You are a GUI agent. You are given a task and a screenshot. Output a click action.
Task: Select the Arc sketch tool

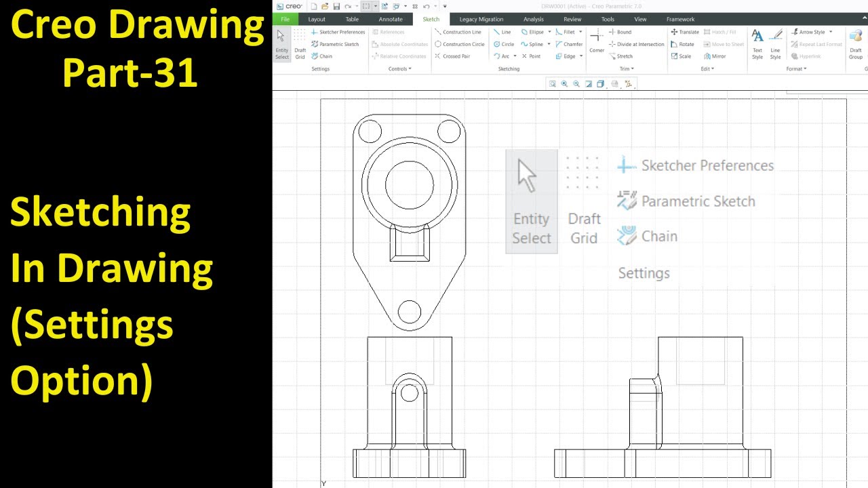(501, 56)
